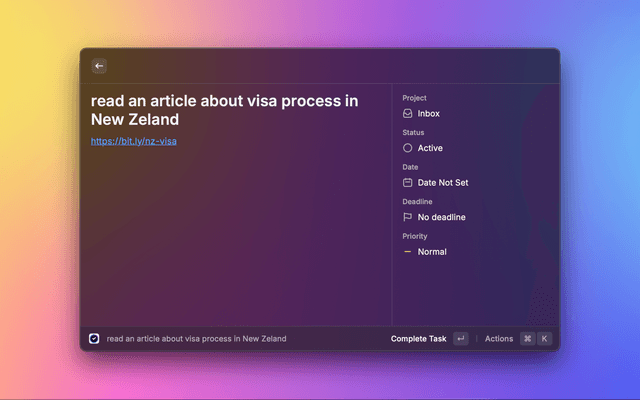Viewport: 640px width, 400px height.
Task: Open the bit.ly/nz-visa link
Action: point(134,142)
